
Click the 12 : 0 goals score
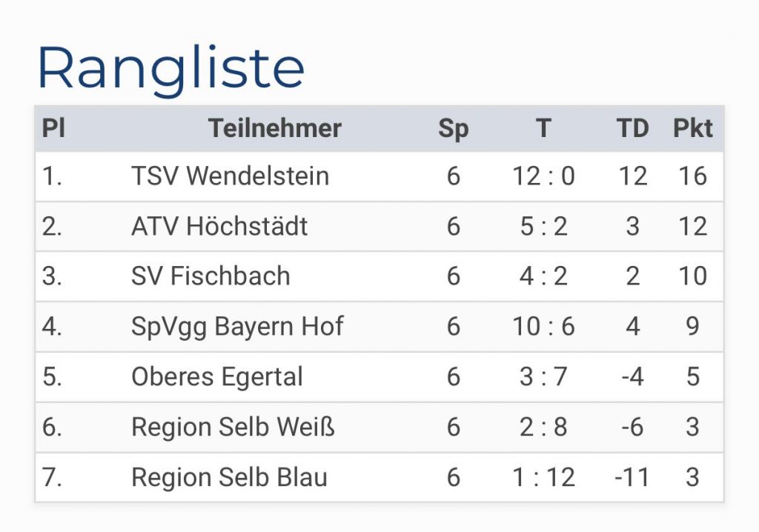point(543,176)
